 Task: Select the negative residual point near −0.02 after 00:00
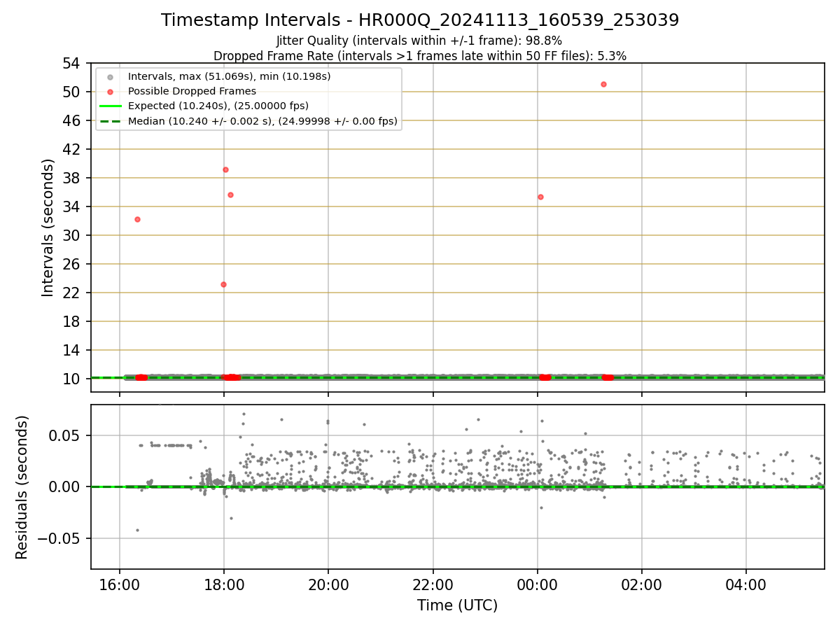[x=541, y=507]
